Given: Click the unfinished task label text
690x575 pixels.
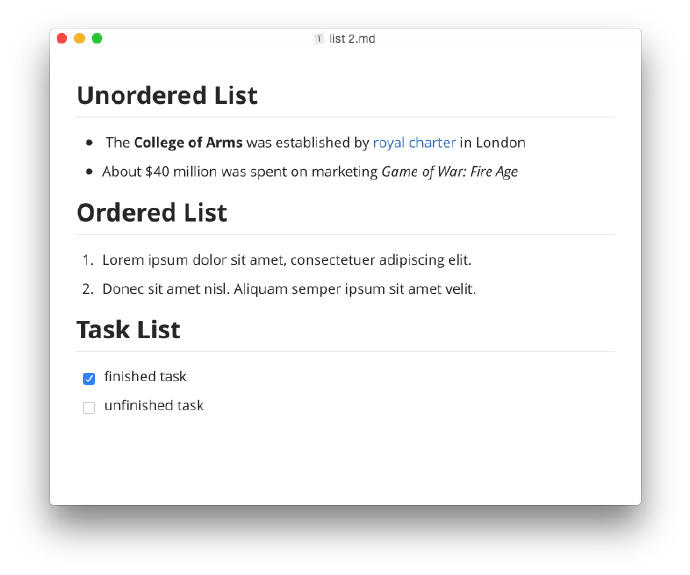Looking at the screenshot, I should tap(154, 406).
